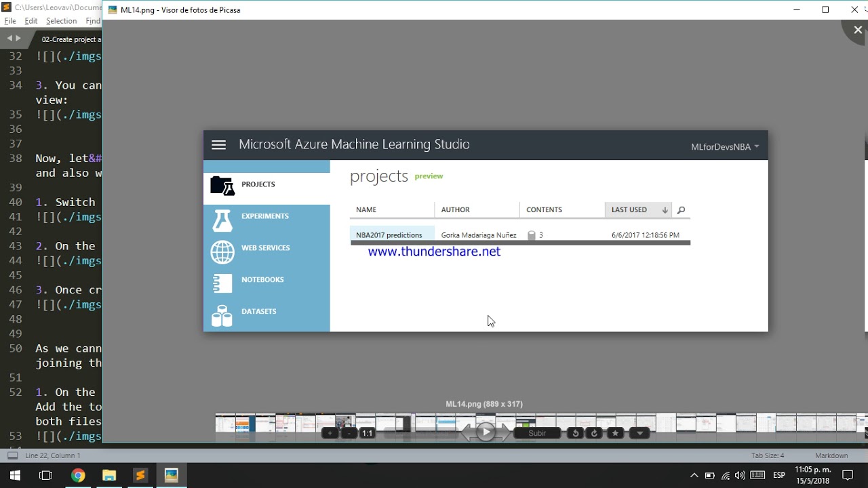The image size is (868, 488).
Task: Open the Find menu in Sublime Text
Action: [93, 21]
